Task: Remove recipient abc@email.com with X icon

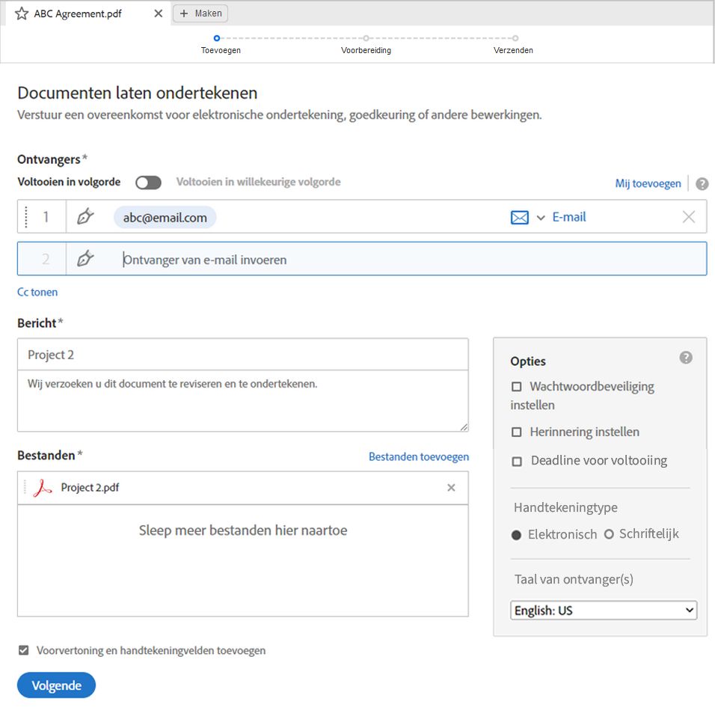Action: (689, 217)
